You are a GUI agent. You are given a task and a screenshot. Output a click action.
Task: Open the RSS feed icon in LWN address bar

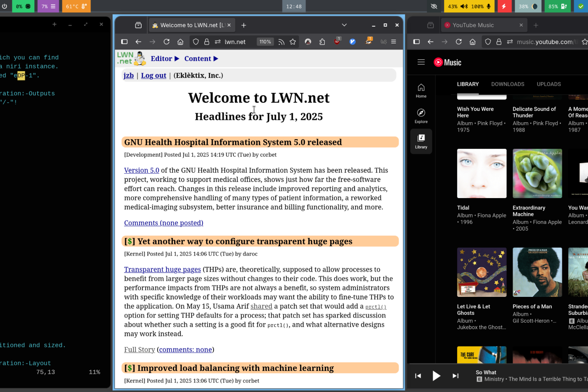[282, 42]
